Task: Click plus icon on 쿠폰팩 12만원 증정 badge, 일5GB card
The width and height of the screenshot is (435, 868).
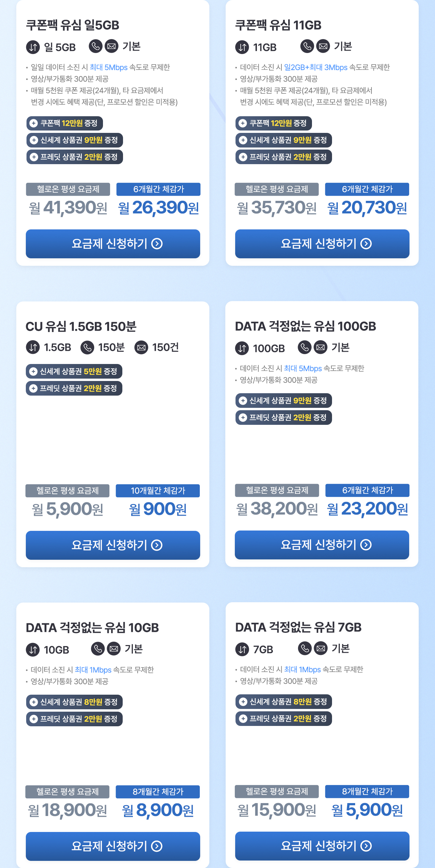Action: click(x=33, y=123)
